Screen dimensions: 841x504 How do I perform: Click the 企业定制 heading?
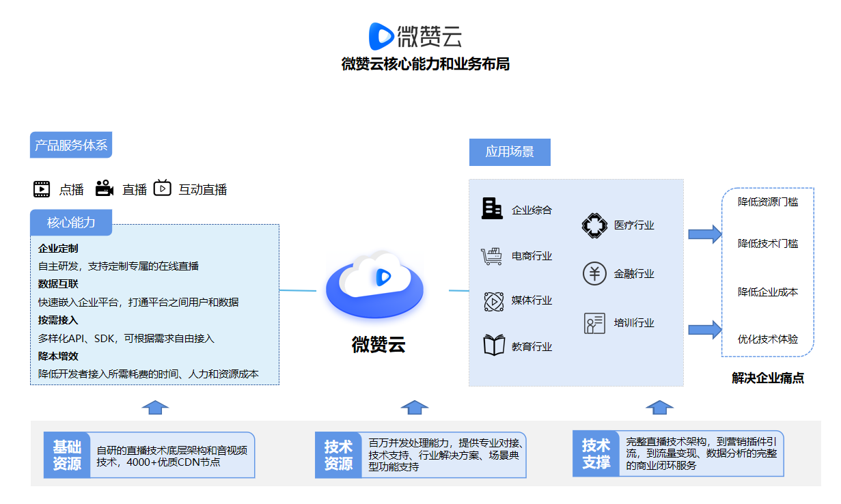click(x=58, y=249)
